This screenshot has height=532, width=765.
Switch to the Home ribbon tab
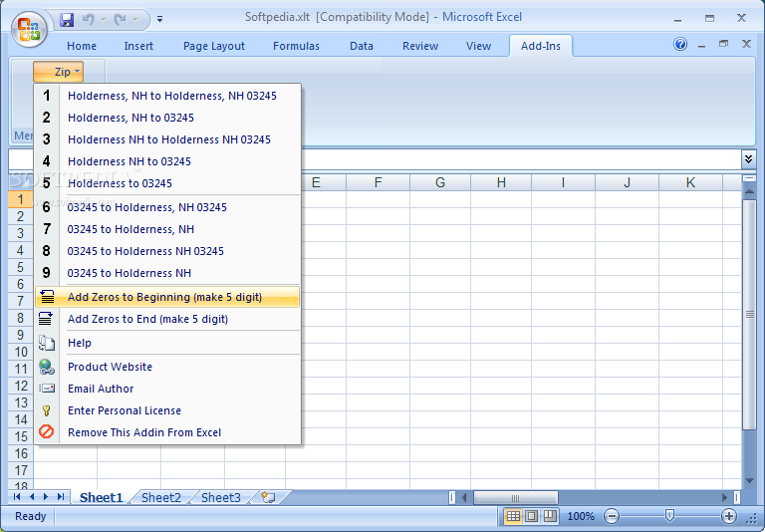(x=82, y=46)
